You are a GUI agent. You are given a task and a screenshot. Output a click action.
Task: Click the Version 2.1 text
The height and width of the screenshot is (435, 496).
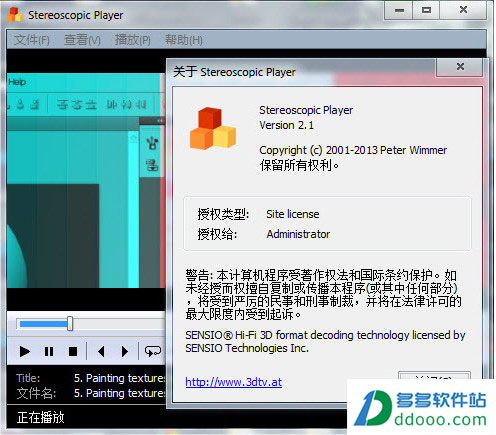point(287,125)
